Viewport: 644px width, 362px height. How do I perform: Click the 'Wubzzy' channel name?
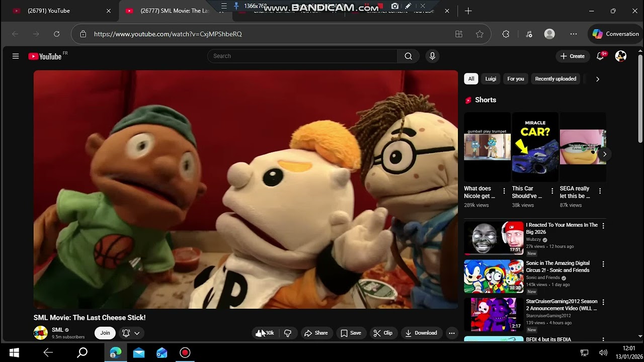534,240
